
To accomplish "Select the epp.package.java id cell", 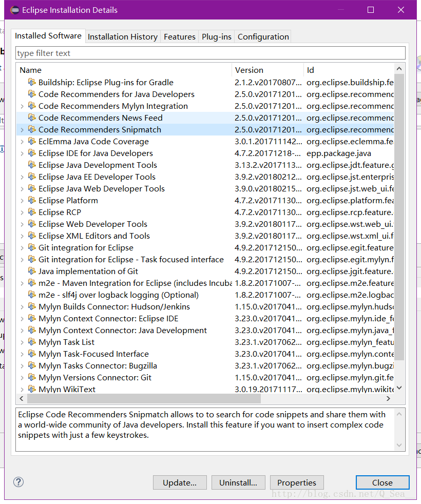I will coord(339,153).
